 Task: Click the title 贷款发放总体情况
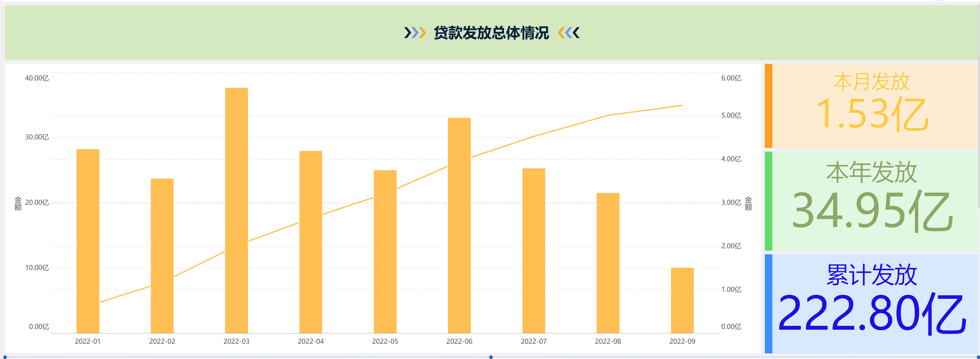coord(491,33)
